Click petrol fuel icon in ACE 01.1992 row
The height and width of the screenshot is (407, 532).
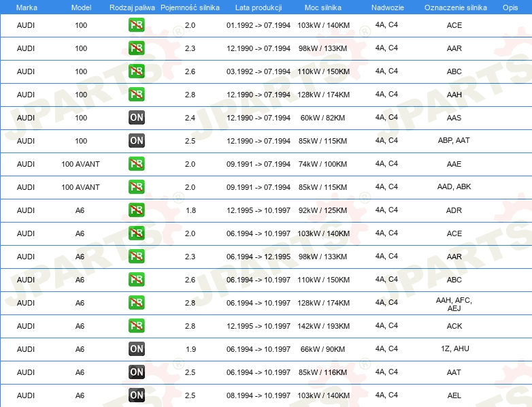(137, 25)
